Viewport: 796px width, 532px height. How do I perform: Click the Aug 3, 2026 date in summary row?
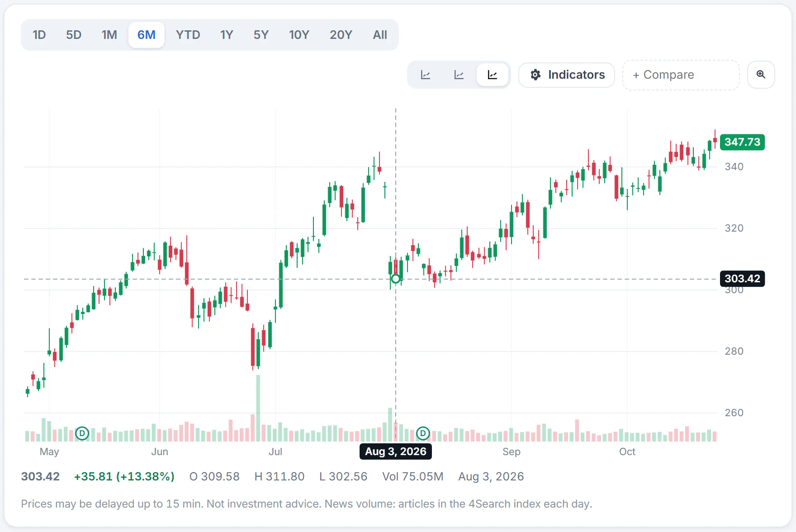[x=491, y=476]
